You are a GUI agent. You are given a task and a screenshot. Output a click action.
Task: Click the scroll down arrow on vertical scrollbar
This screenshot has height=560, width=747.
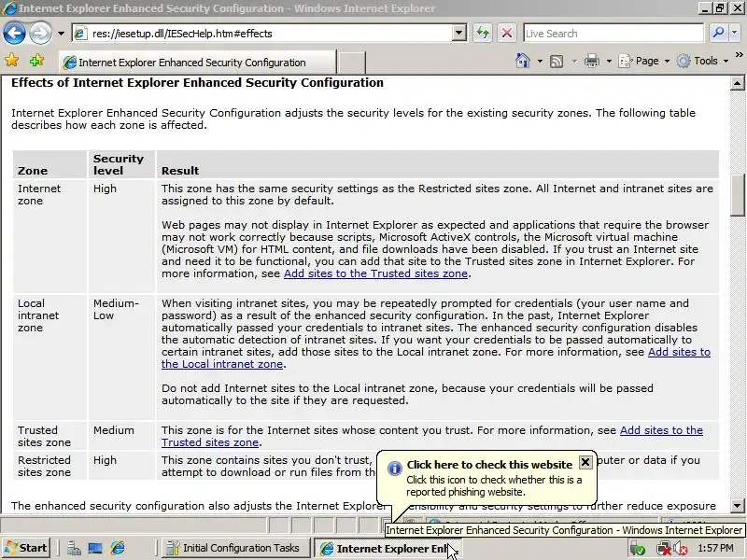point(737,505)
